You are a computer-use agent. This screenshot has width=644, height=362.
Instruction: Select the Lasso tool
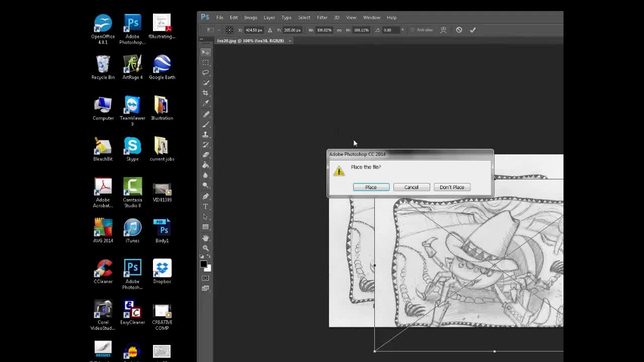coord(205,72)
